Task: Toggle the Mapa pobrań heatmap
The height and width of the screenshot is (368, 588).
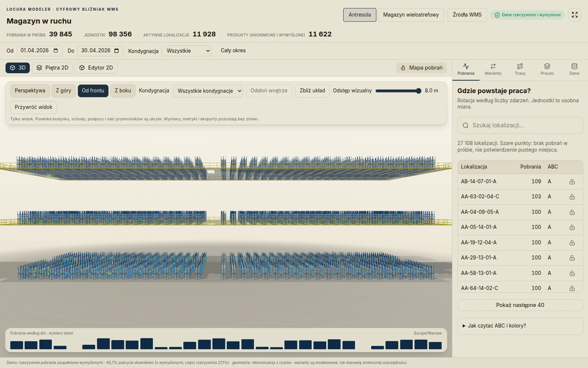Action: pyautogui.click(x=422, y=68)
